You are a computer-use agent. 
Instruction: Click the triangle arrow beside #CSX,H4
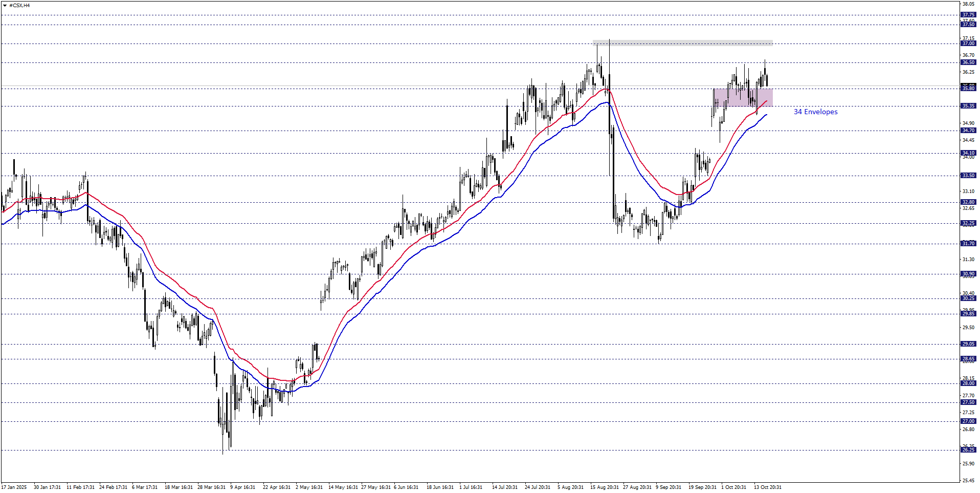click(x=5, y=5)
